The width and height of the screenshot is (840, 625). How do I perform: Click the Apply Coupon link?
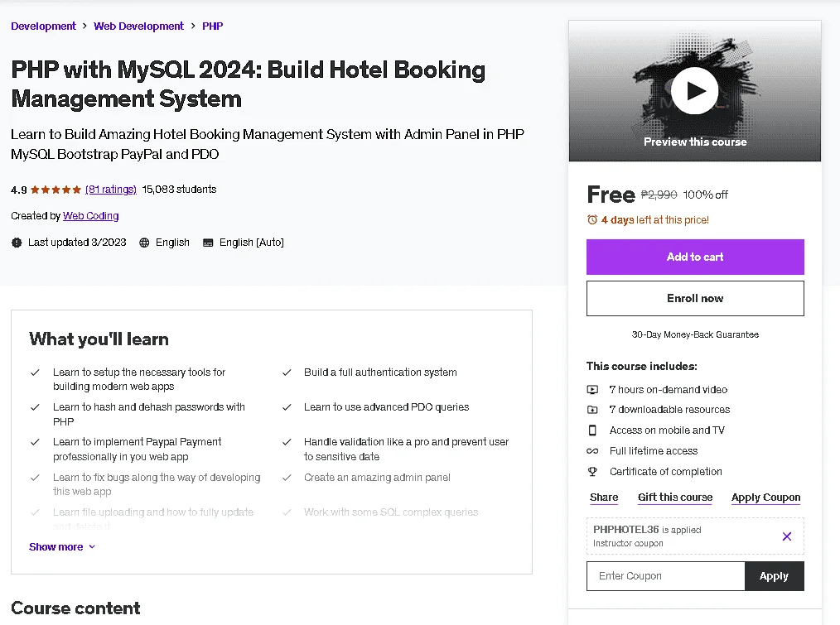point(765,497)
